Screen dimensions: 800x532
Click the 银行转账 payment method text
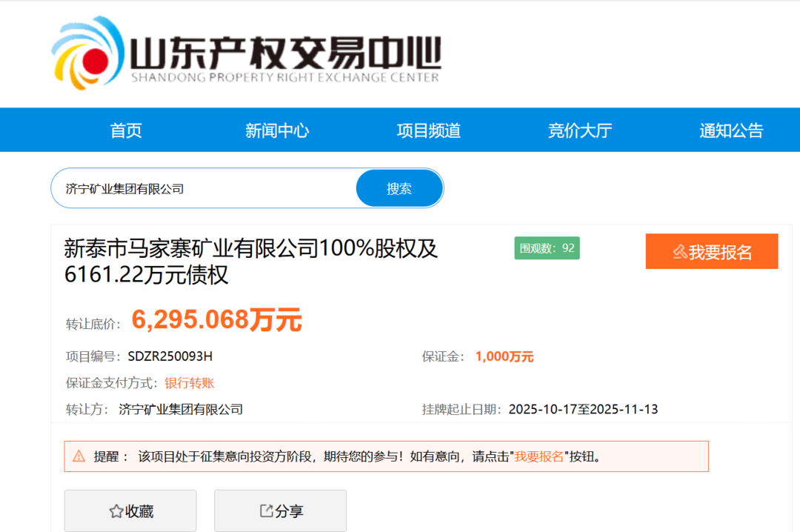click(x=190, y=383)
